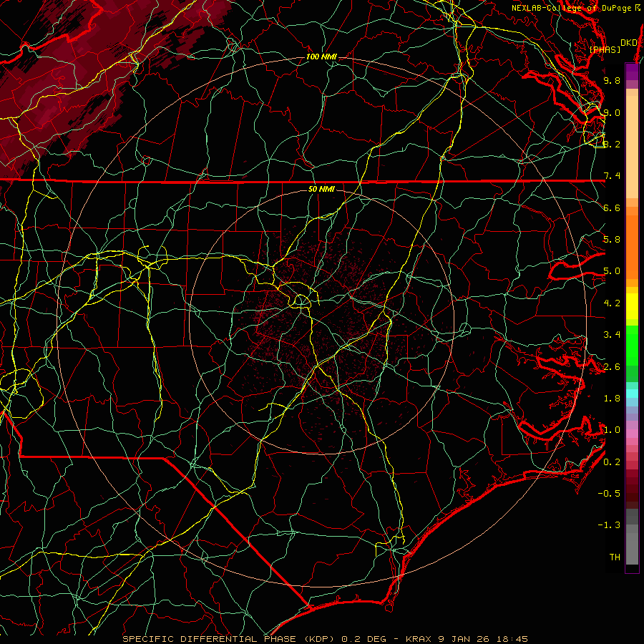Viewport: 644px width, 644px height.
Task: Click the pink segment of color bar
Action: 632,434
